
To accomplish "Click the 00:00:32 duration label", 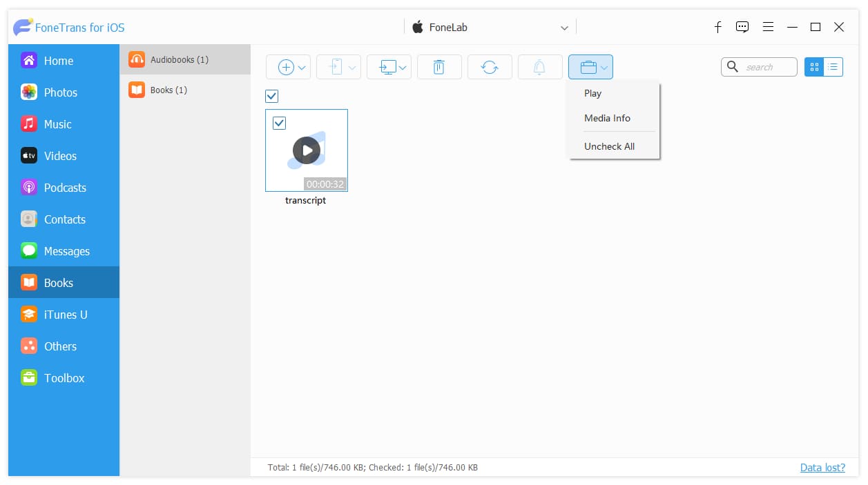I will [325, 184].
